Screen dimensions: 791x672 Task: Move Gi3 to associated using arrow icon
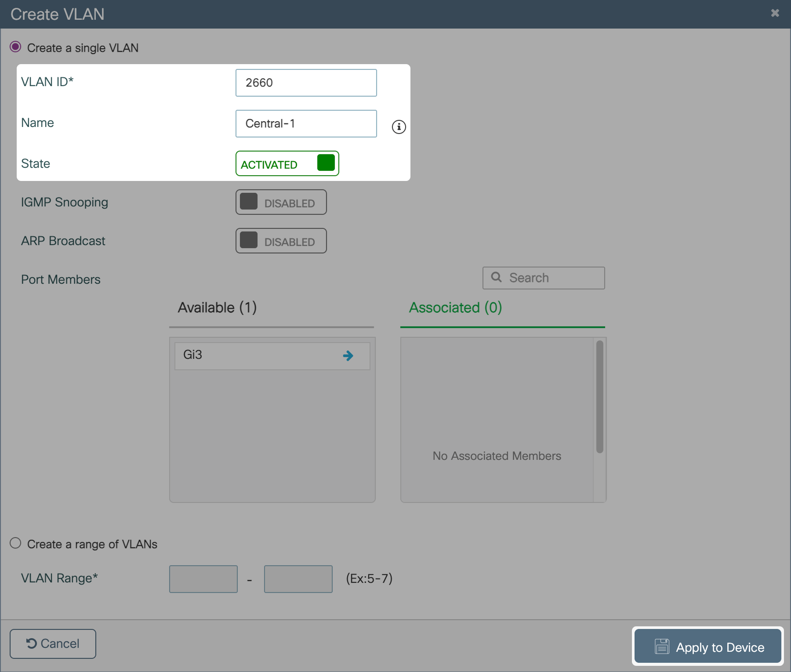tap(348, 356)
